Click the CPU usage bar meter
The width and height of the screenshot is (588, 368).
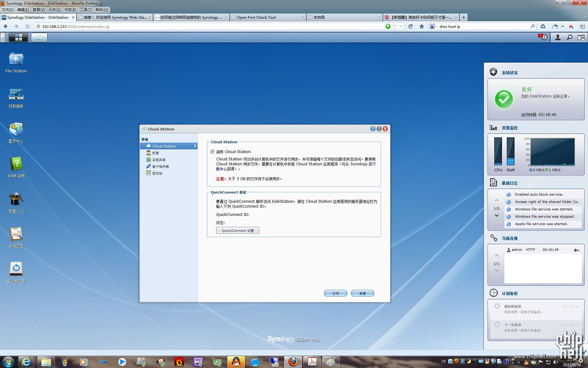coord(498,151)
